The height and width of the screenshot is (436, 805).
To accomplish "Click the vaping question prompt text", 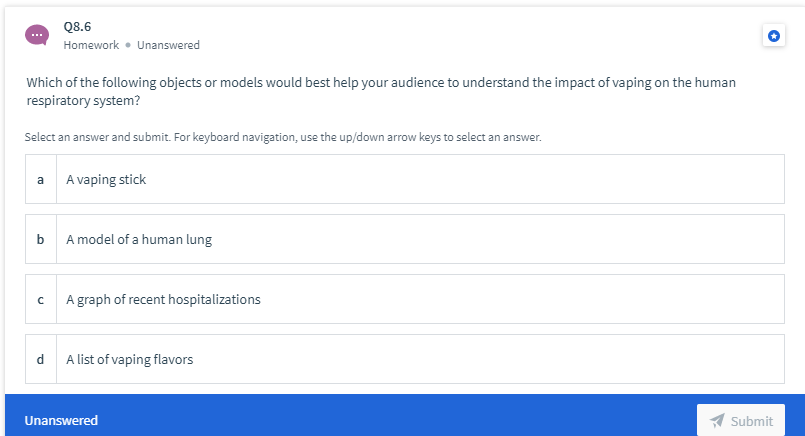I will tap(381, 91).
